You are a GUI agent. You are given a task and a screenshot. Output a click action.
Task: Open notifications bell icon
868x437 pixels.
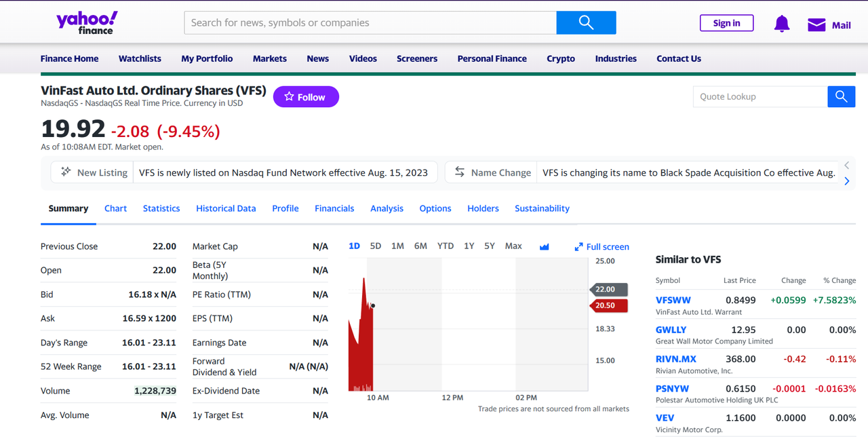[782, 24]
